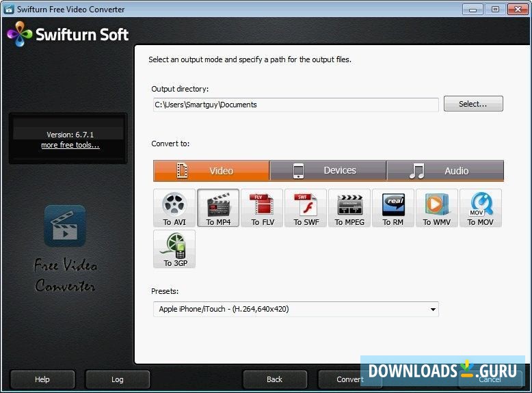Choose the To MP4 format icon
The width and height of the screenshot is (532, 393).
(x=218, y=208)
